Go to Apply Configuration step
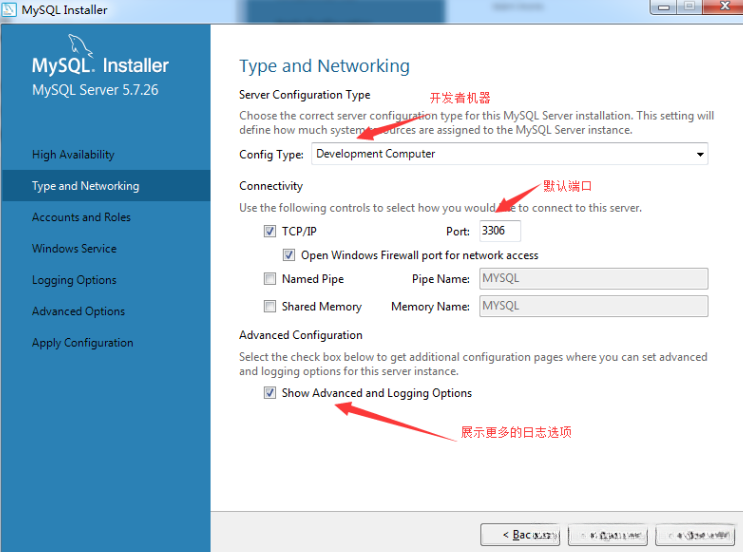The image size is (743, 552). [82, 342]
